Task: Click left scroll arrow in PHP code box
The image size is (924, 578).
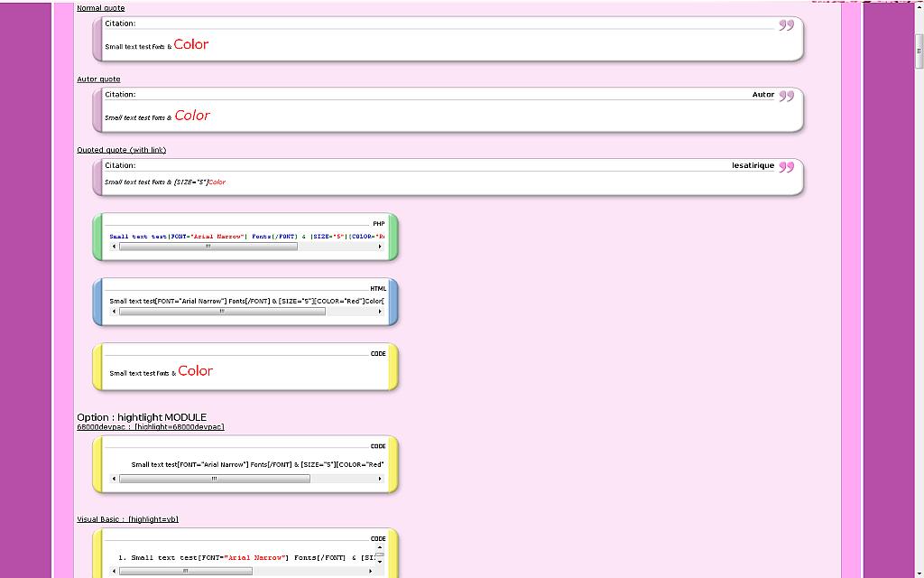Action: pyautogui.click(x=114, y=247)
